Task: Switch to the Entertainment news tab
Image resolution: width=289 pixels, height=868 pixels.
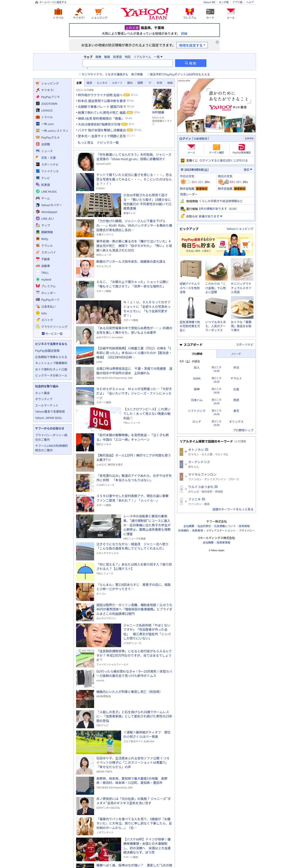Action: pos(102,83)
